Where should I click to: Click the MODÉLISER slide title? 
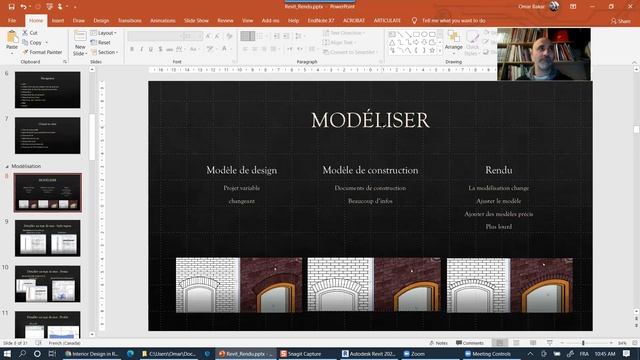(x=370, y=120)
